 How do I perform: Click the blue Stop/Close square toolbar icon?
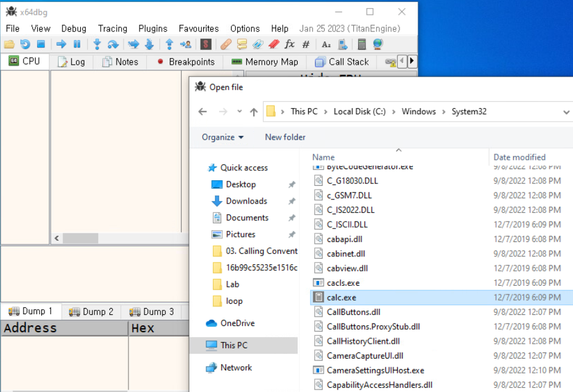41,44
